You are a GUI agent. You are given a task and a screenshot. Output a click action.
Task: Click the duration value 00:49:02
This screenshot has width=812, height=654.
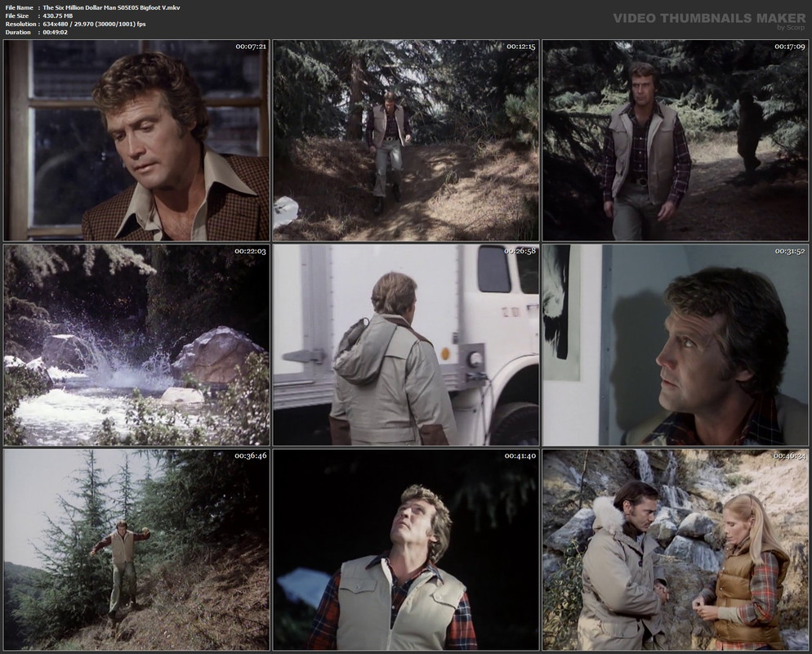click(55, 32)
